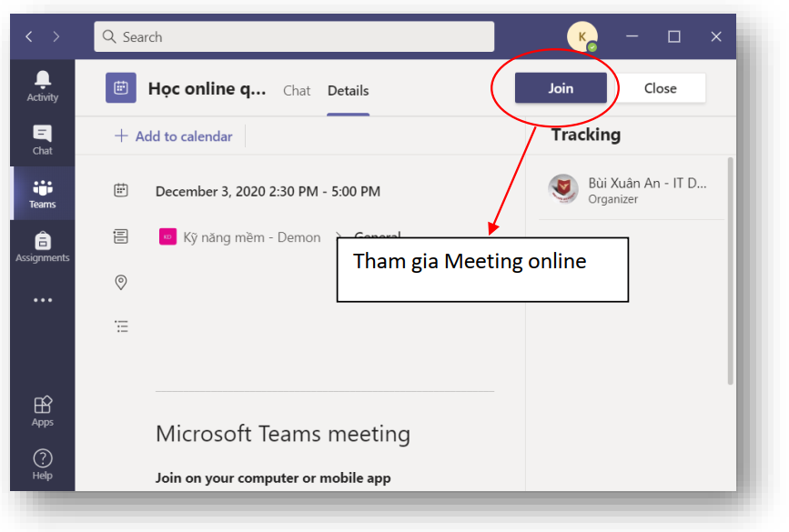Click the meeting calendar icon beside title

(121, 88)
